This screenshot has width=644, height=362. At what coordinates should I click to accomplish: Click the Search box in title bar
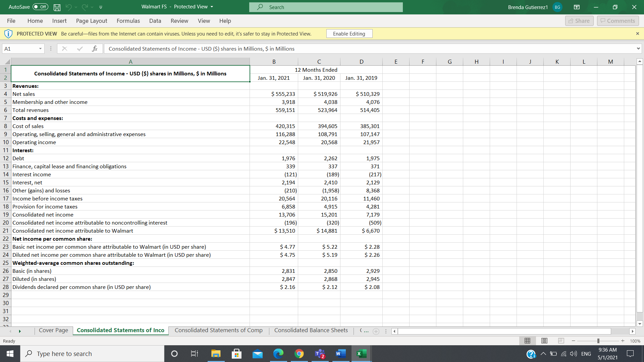coord(325,7)
